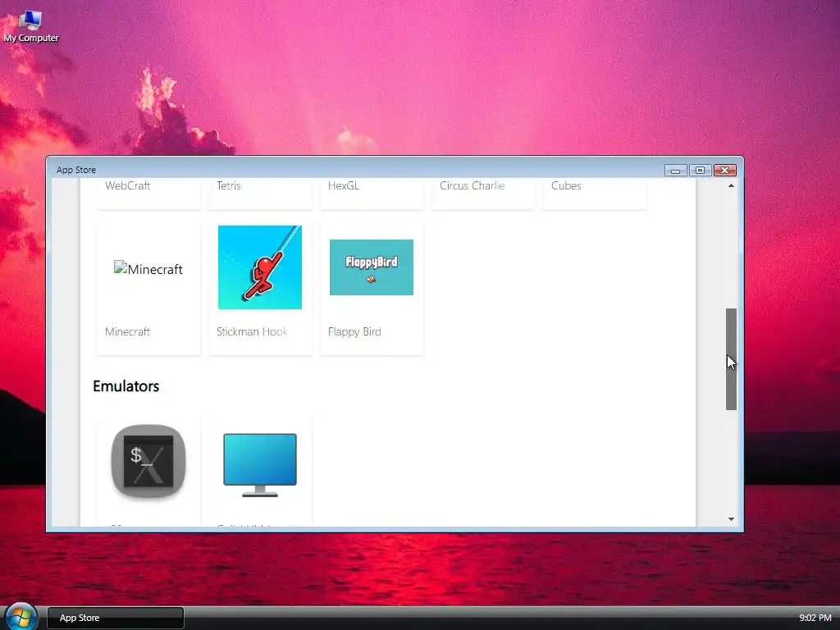The width and height of the screenshot is (840, 630).
Task: Minimize the App Store window
Action: (x=676, y=171)
